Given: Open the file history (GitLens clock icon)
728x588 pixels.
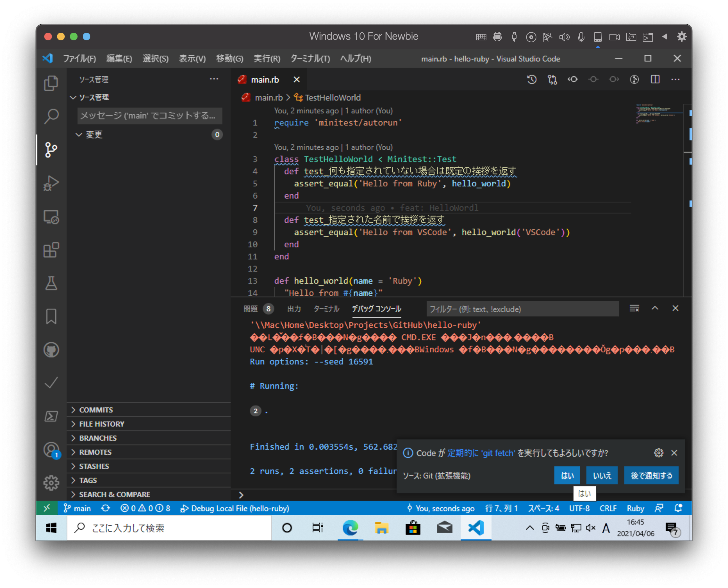Looking at the screenshot, I should click(532, 80).
